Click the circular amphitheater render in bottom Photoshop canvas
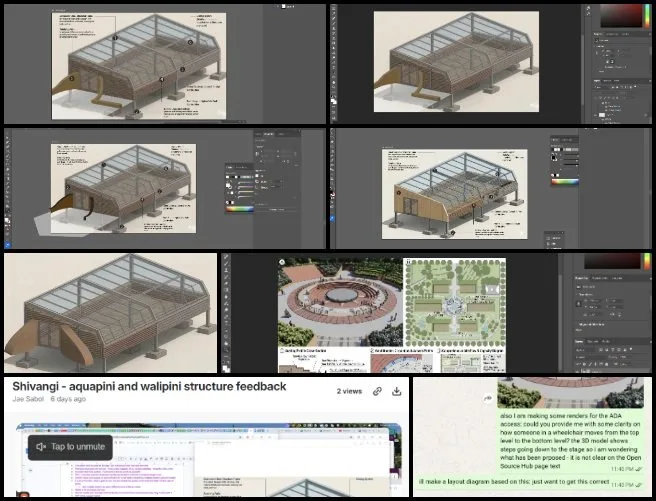Viewport: 656px width, 501px height. (340, 303)
